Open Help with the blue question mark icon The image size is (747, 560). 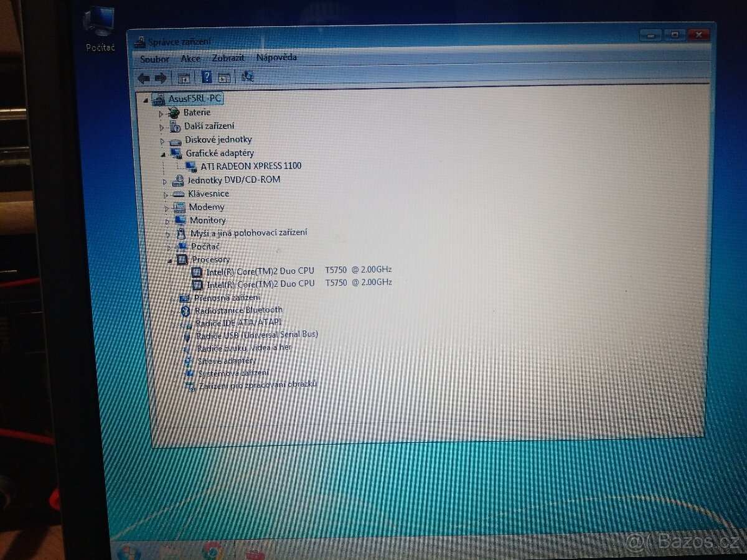click(x=207, y=77)
